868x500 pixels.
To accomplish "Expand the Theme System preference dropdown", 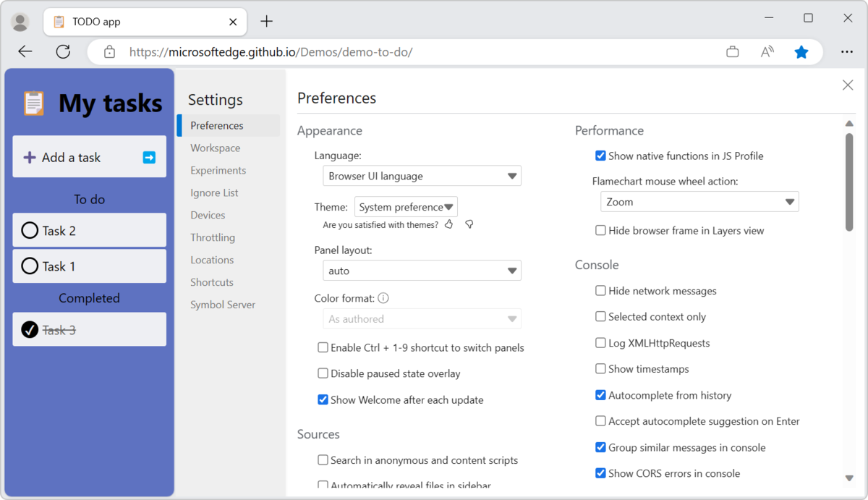I will pyautogui.click(x=406, y=207).
